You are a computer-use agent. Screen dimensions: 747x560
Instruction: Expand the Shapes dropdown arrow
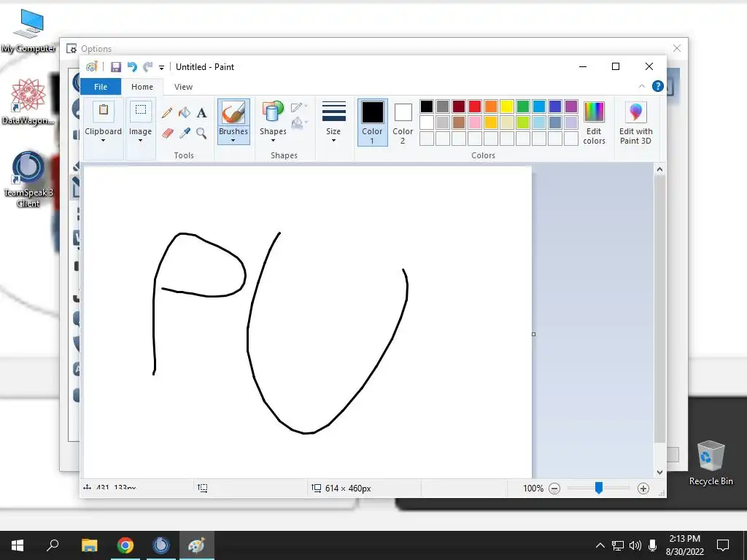(273, 141)
